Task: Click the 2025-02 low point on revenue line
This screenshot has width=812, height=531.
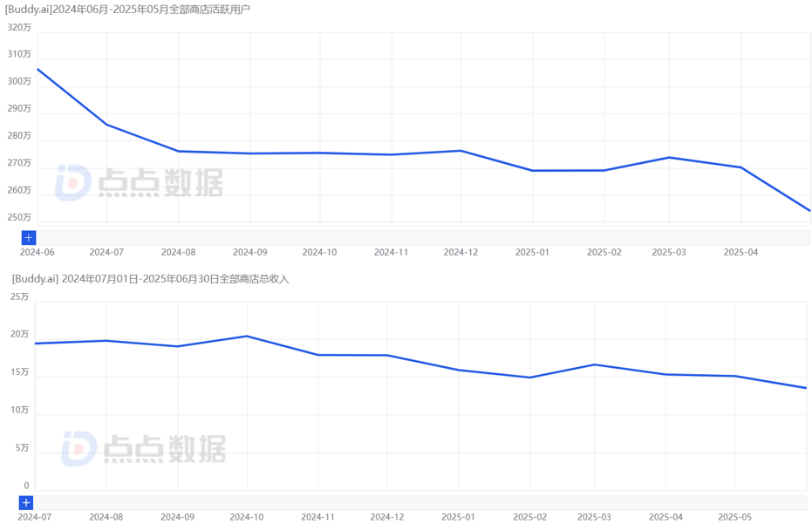Action: tap(529, 378)
